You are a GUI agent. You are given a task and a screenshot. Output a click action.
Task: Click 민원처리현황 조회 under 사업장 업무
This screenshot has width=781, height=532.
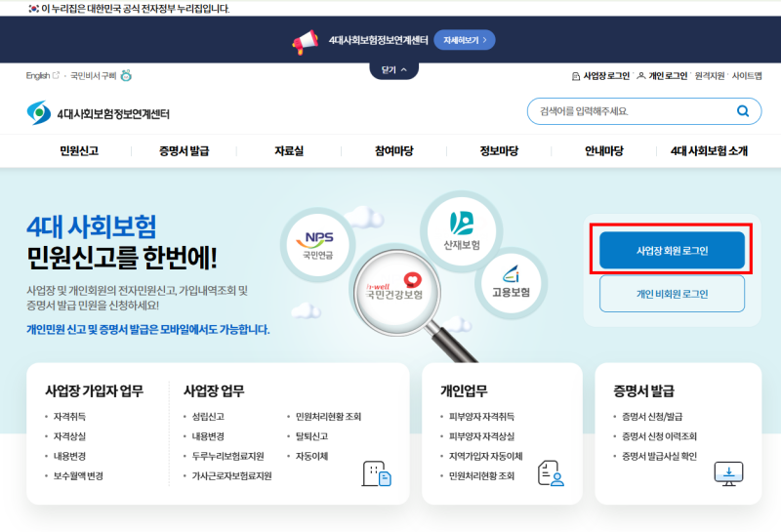(328, 417)
